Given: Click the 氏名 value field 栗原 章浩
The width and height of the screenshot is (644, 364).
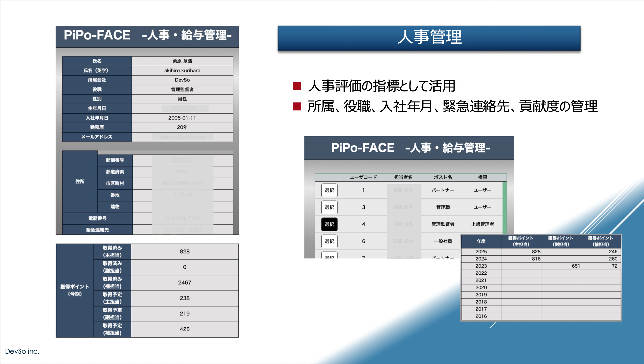Looking at the screenshot, I should [182, 61].
